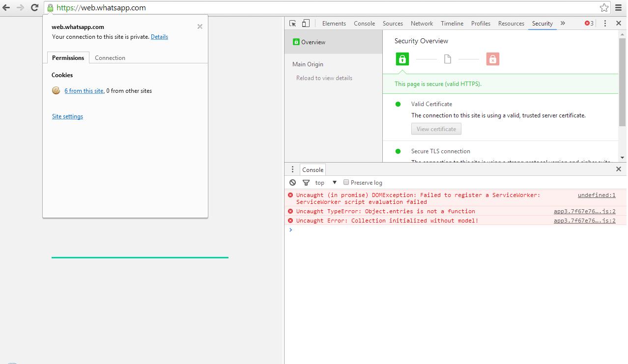Open the Sources panel tab

pyautogui.click(x=393, y=23)
